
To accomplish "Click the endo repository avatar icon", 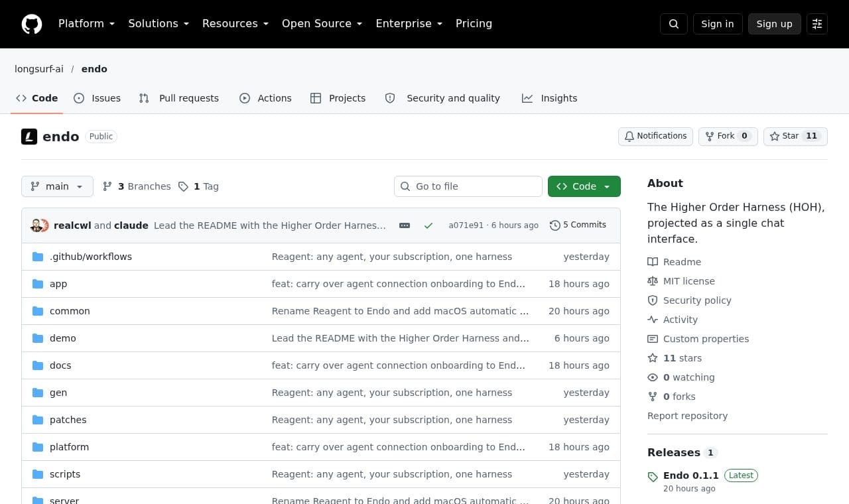I will (x=29, y=137).
